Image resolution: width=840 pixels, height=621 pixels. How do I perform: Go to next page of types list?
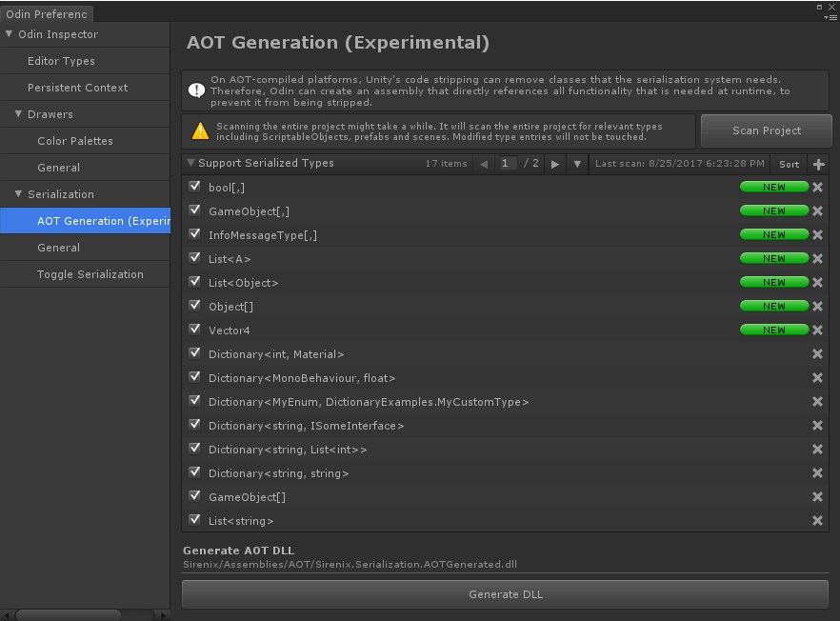pos(555,164)
